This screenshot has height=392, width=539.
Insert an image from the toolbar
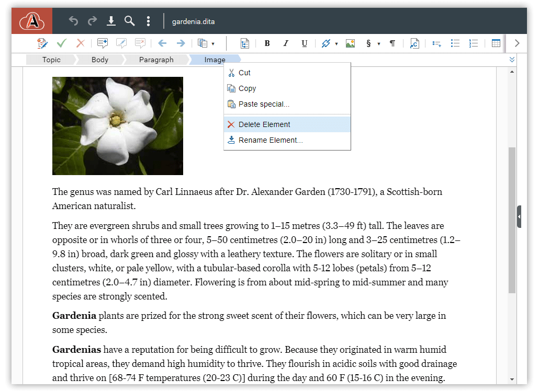[x=350, y=43]
